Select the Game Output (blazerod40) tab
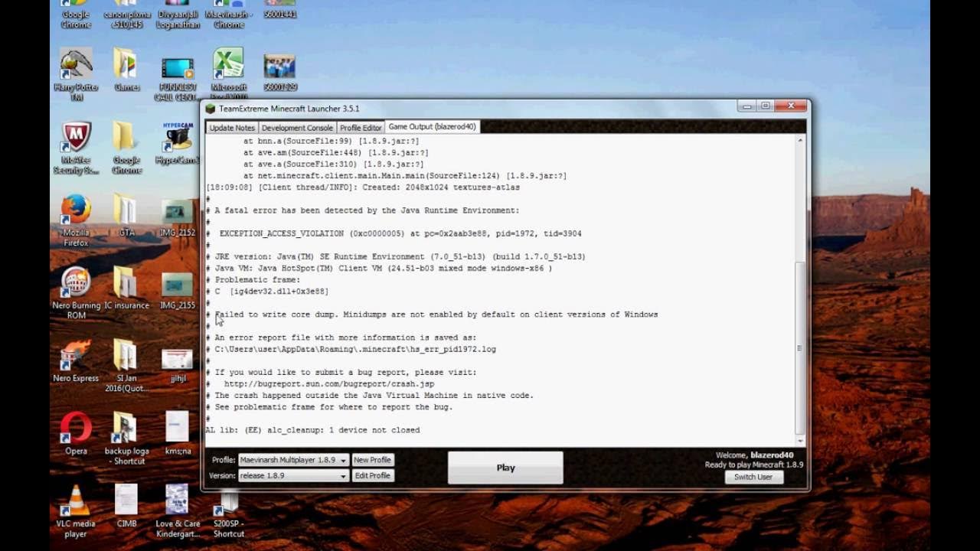Image resolution: width=980 pixels, height=551 pixels. tap(432, 127)
